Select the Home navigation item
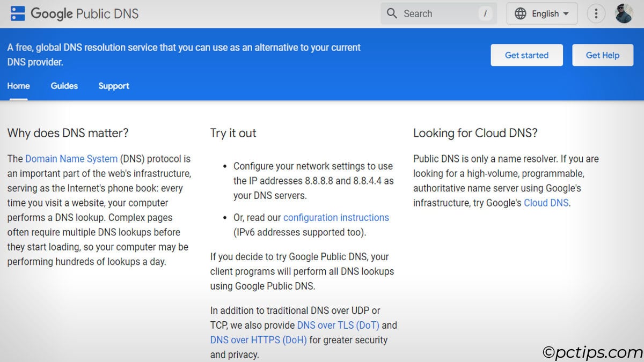Screen dimensions: 644x362 coord(18,86)
